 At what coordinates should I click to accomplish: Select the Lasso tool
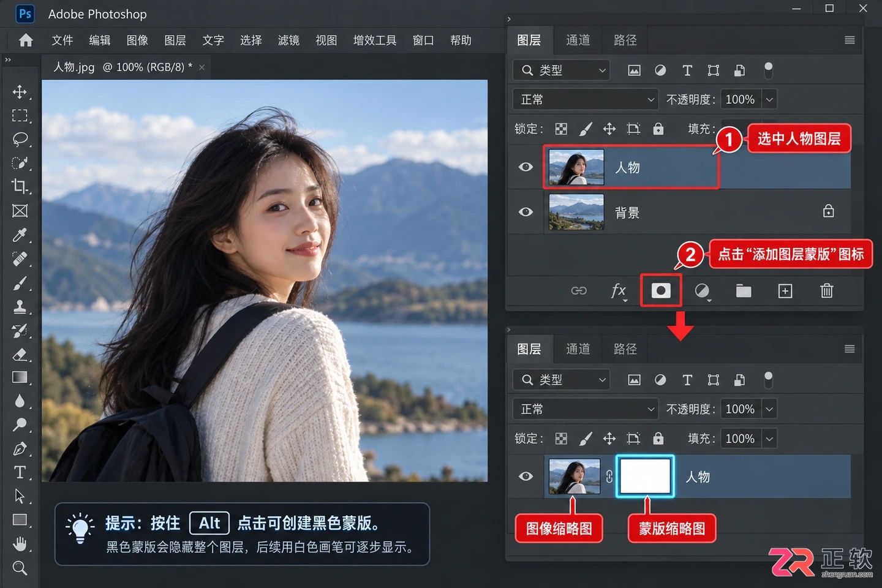20,139
